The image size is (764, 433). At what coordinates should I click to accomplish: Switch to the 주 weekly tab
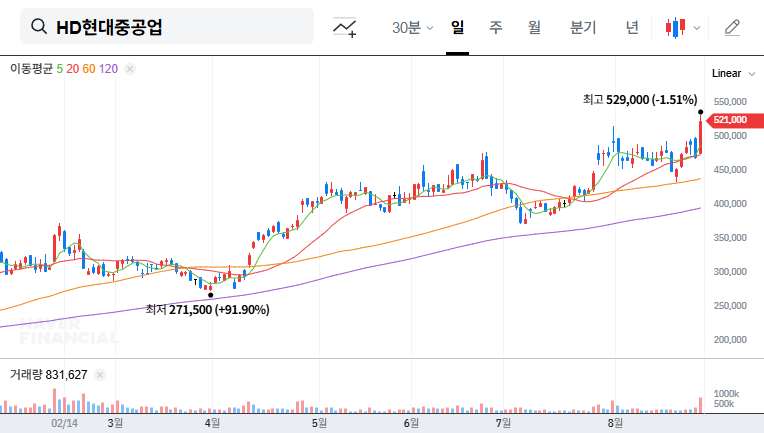click(496, 27)
